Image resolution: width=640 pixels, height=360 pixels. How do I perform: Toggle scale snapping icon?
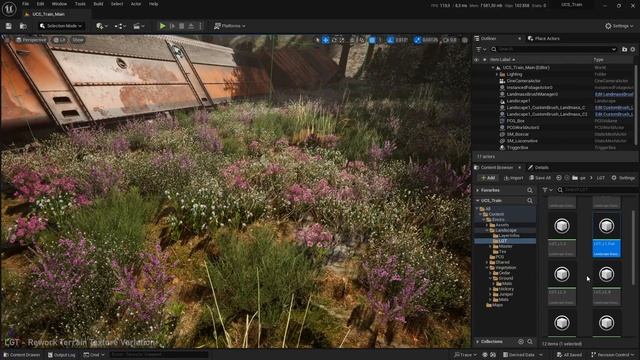click(x=417, y=40)
